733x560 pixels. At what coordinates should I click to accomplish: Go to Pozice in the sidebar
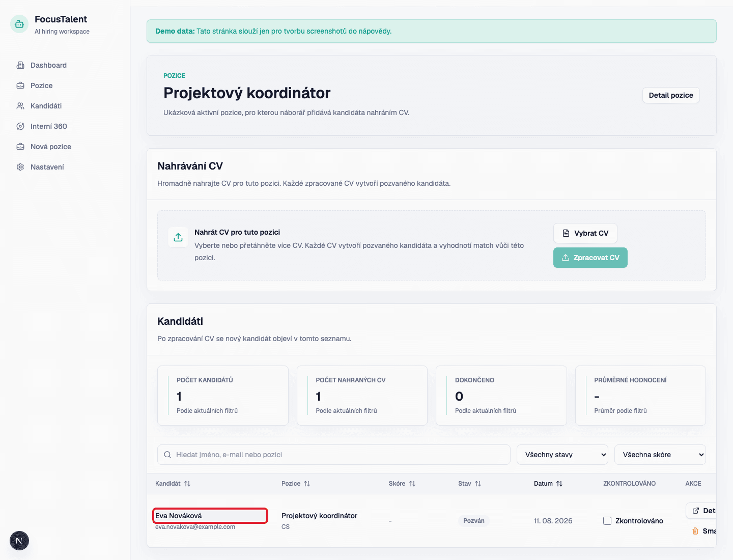coord(42,86)
